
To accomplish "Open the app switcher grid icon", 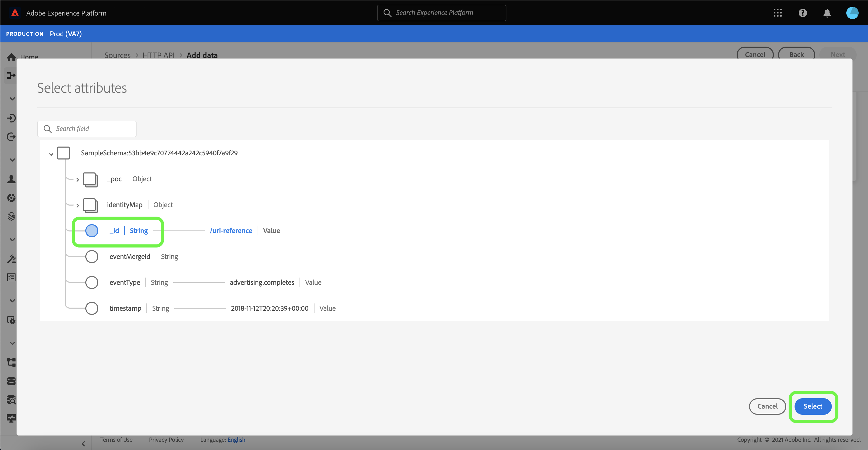I will coord(777,13).
